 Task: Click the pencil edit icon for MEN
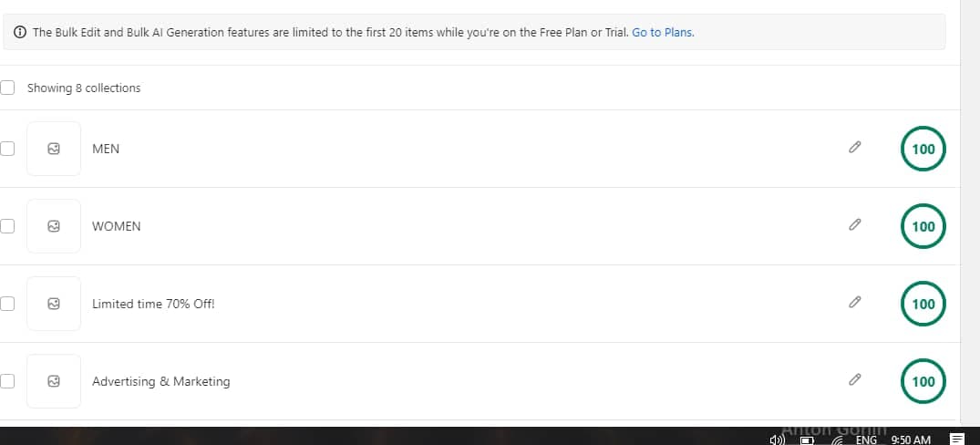854,148
